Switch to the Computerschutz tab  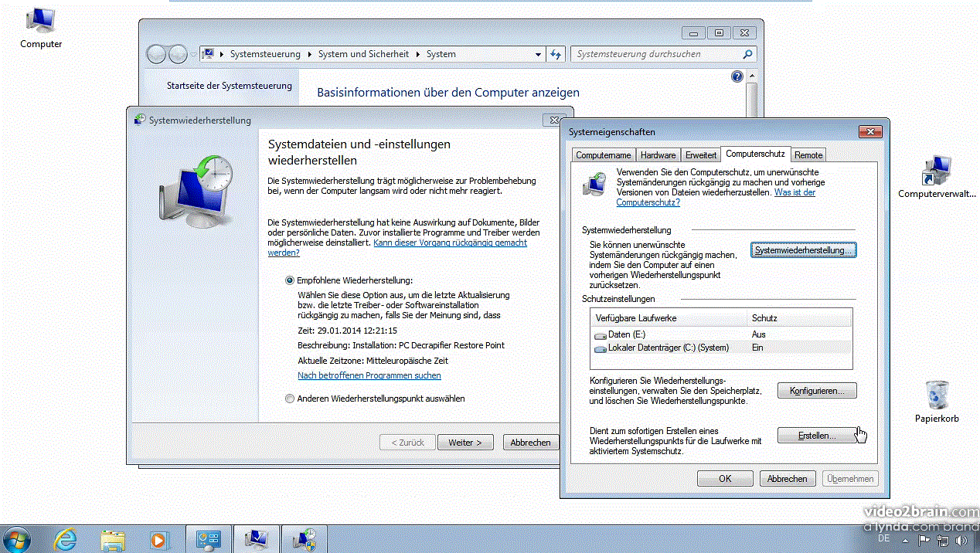[x=754, y=154]
